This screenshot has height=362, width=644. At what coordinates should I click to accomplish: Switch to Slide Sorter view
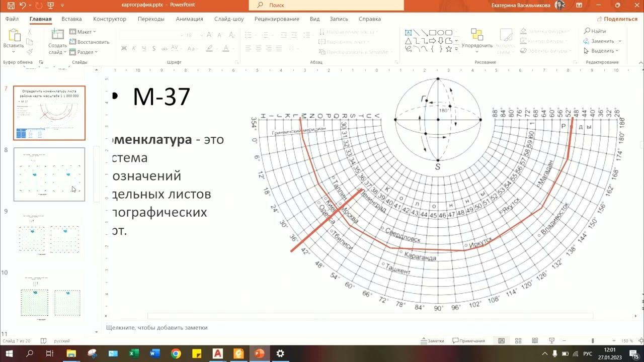(518, 341)
